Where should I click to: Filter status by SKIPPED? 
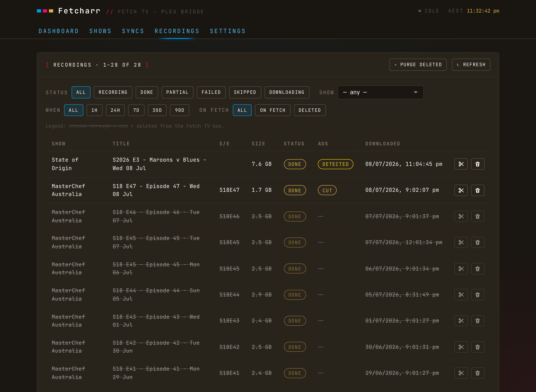click(245, 92)
